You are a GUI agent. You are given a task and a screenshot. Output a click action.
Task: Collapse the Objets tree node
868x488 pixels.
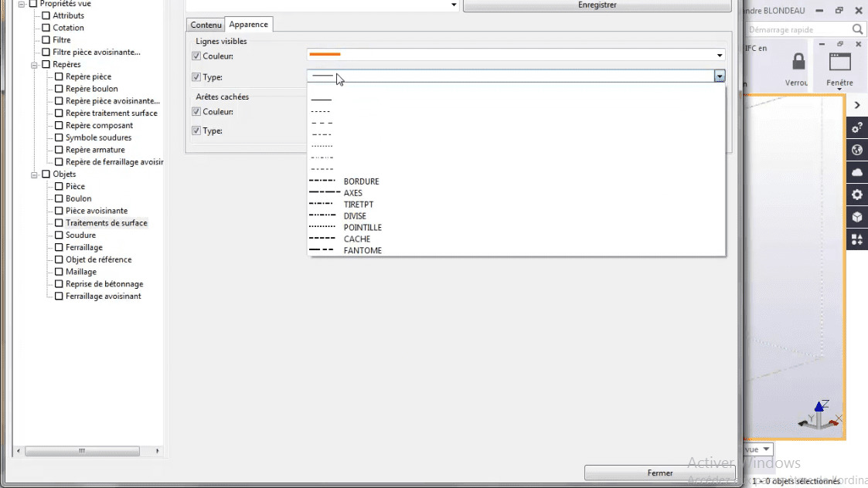pyautogui.click(x=35, y=175)
